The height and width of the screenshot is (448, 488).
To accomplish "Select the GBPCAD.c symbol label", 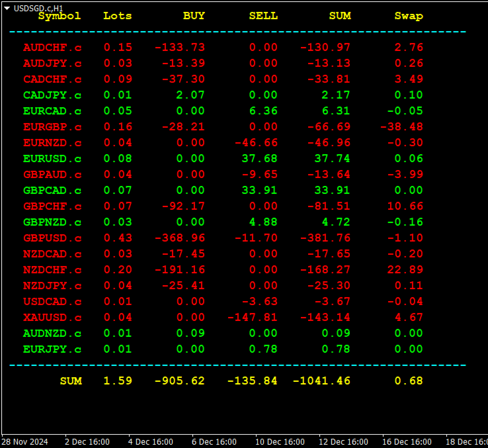I will pyautogui.click(x=52, y=191).
